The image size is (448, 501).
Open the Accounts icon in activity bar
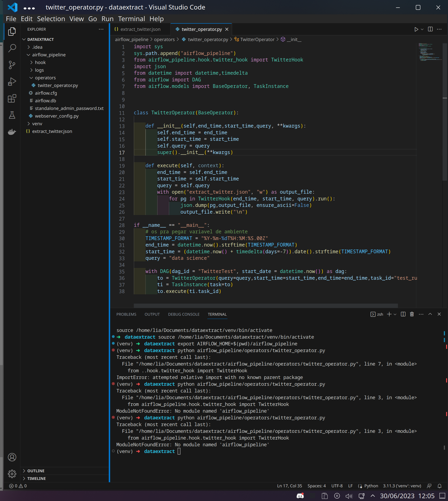tap(12, 457)
